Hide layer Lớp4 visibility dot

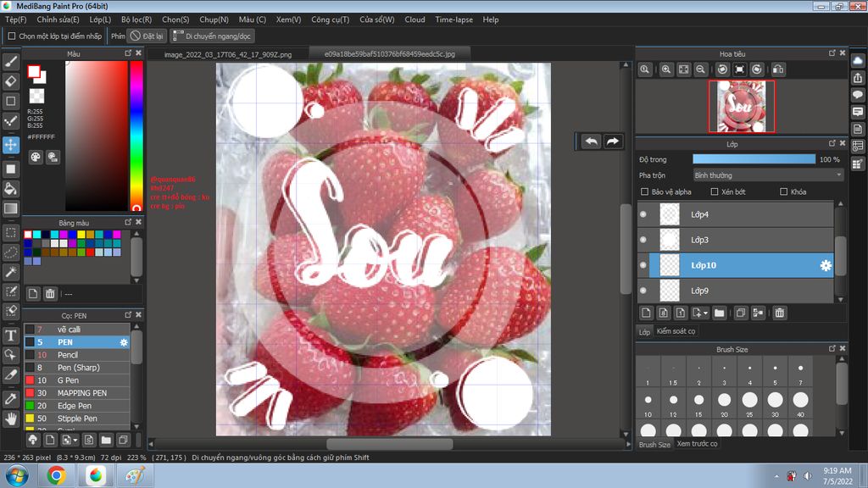click(x=643, y=214)
